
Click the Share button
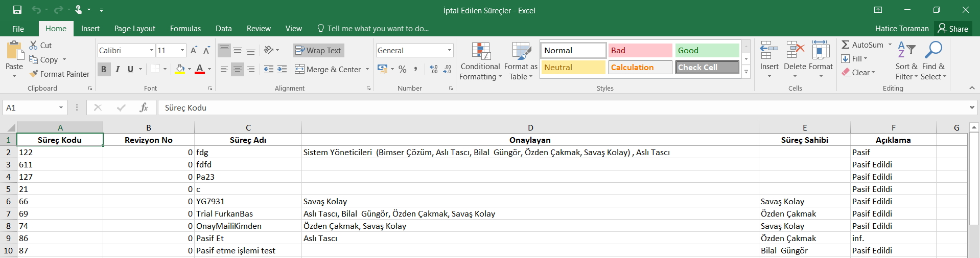tap(953, 29)
